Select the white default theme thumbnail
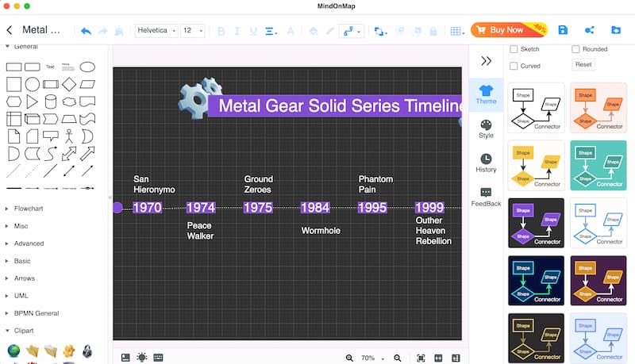The height and width of the screenshot is (364, 635). point(537,108)
